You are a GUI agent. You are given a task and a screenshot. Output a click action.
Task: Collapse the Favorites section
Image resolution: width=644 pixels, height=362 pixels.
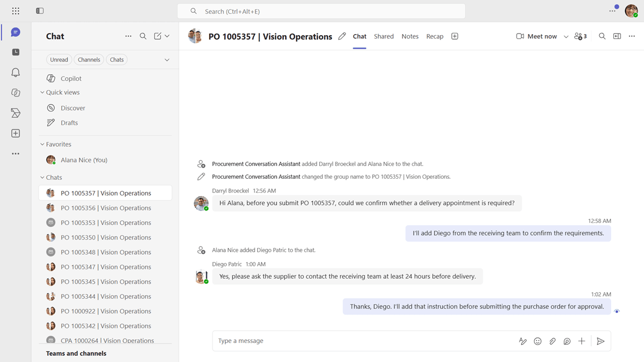pyautogui.click(x=42, y=144)
